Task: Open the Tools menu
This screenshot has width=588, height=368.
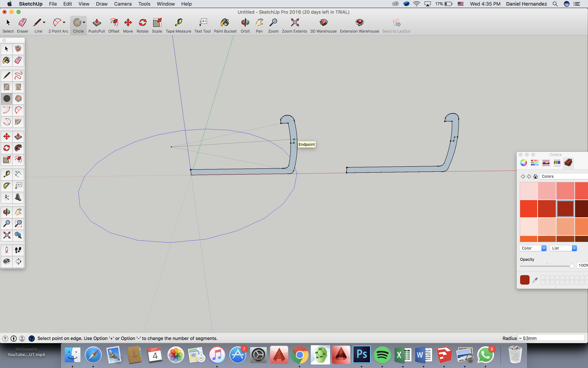Action: tap(144, 4)
